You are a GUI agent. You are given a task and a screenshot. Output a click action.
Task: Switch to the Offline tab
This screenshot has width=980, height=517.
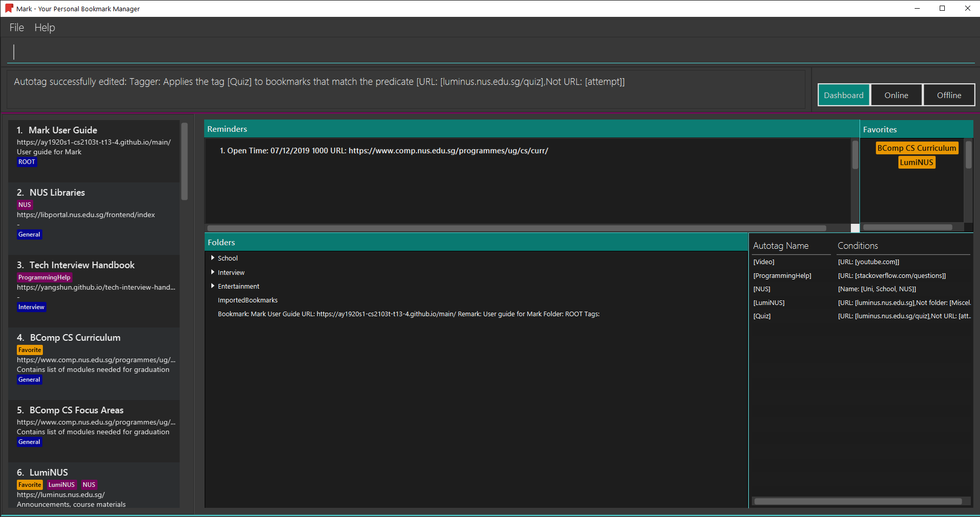click(949, 95)
